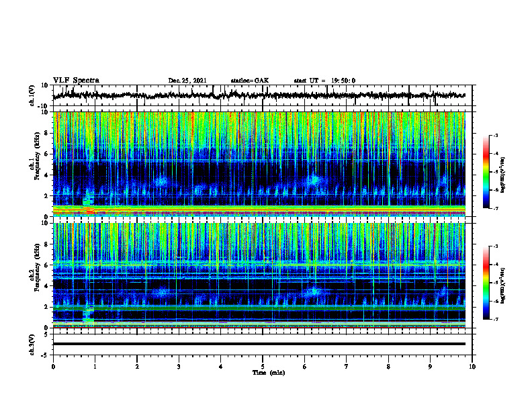This screenshot has width=532, height=411.
Task: Click the "6" kHz tick on ch.1 spectrogram
Action: [47, 154]
